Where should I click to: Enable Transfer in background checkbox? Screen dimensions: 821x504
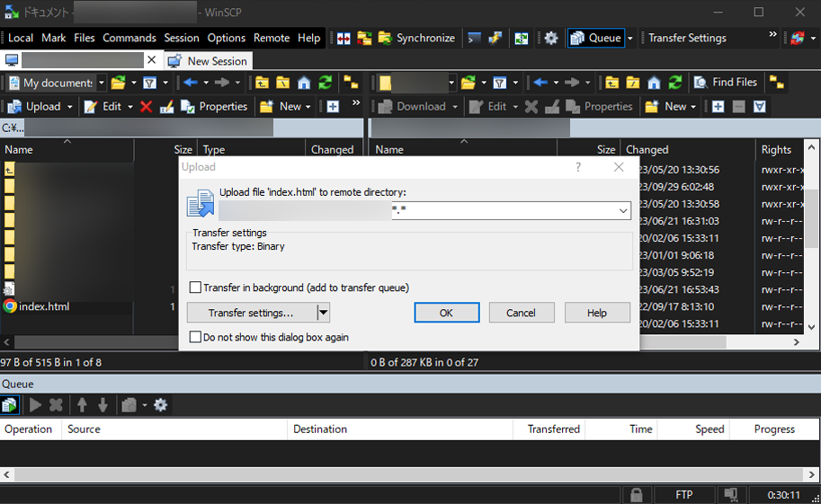click(x=195, y=287)
